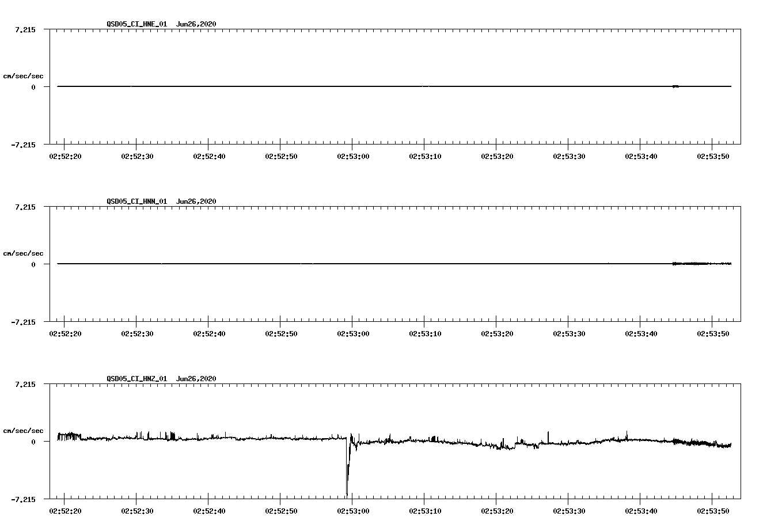
Task: Select 02:52:50 time label on HNN axis
Action: [281, 334]
